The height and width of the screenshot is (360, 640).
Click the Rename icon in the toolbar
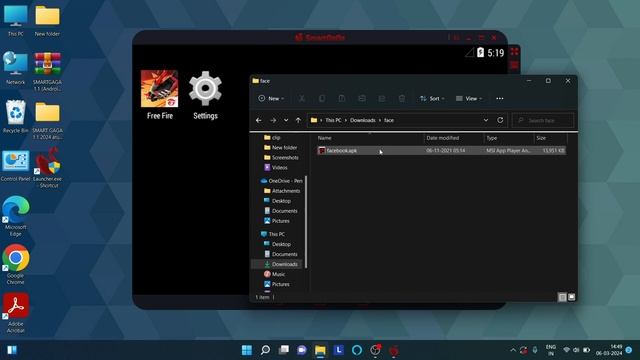(x=362, y=98)
